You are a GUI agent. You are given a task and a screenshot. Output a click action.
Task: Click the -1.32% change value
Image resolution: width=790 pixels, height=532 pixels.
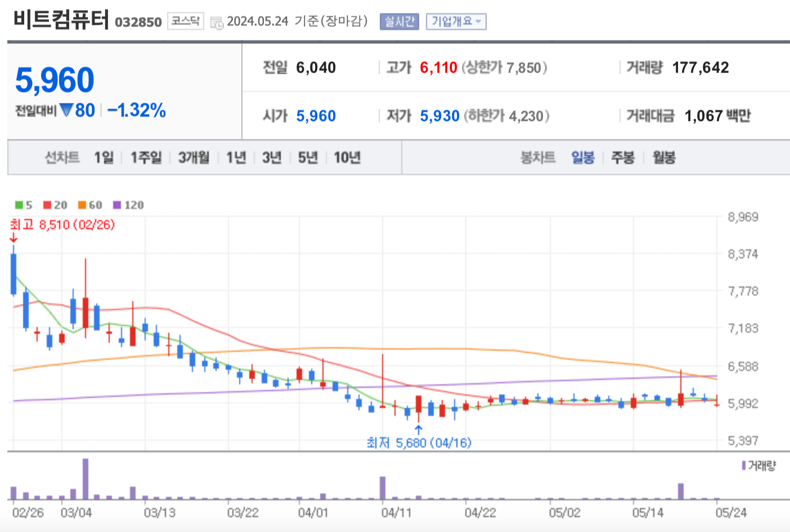click(x=137, y=110)
